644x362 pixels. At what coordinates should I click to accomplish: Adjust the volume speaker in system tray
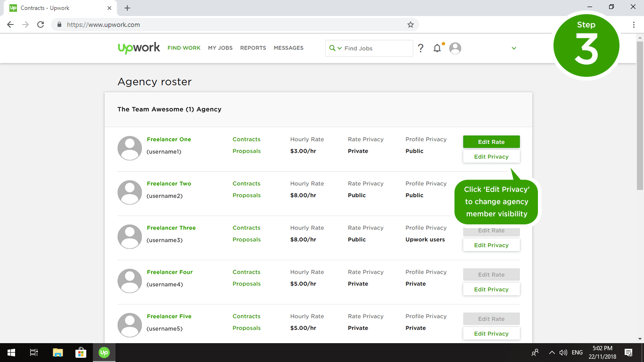click(x=564, y=352)
